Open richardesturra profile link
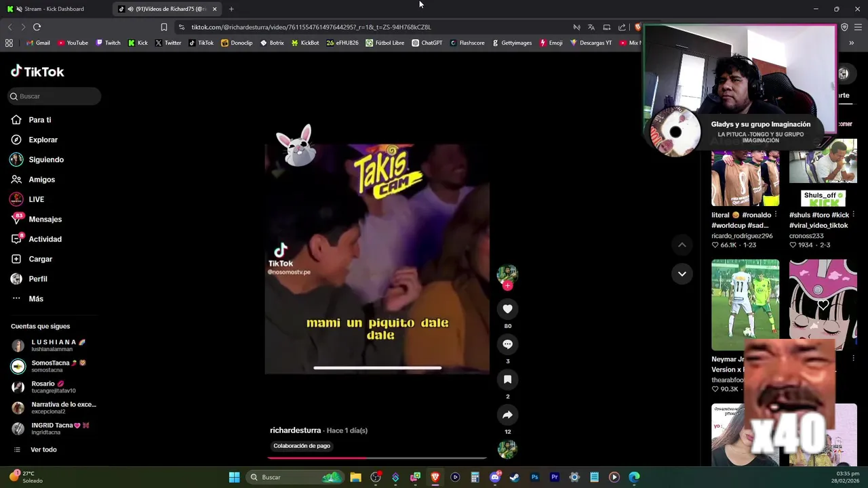The image size is (868, 488). (x=295, y=430)
